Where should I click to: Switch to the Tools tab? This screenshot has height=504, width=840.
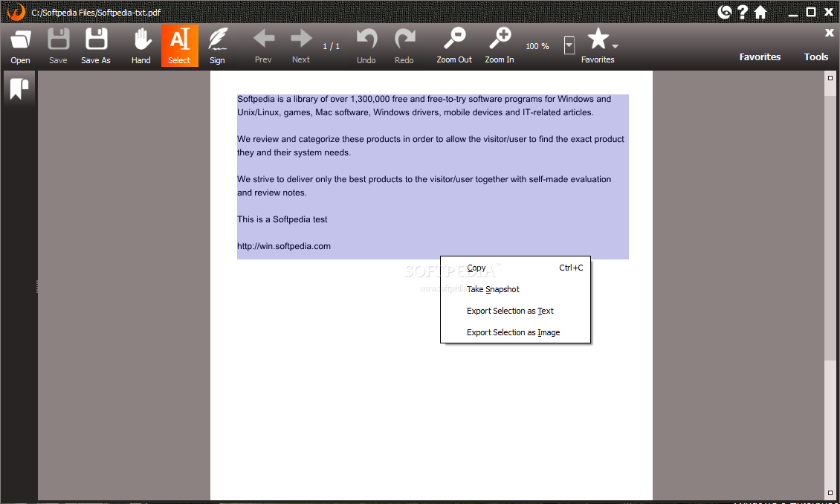[816, 56]
